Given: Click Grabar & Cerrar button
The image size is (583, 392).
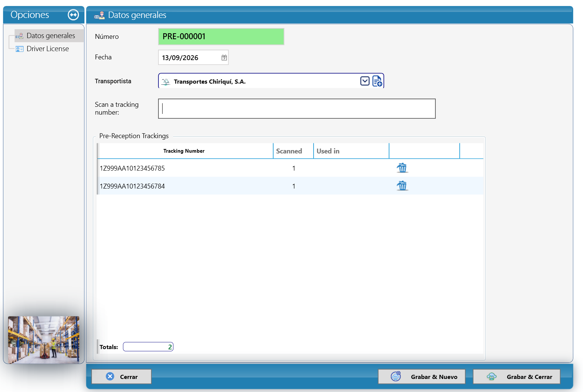Looking at the screenshot, I should coord(516,376).
